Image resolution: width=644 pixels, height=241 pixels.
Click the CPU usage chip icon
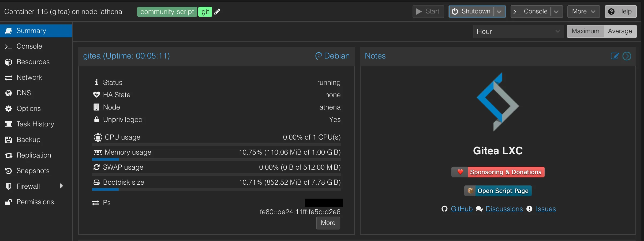click(98, 137)
